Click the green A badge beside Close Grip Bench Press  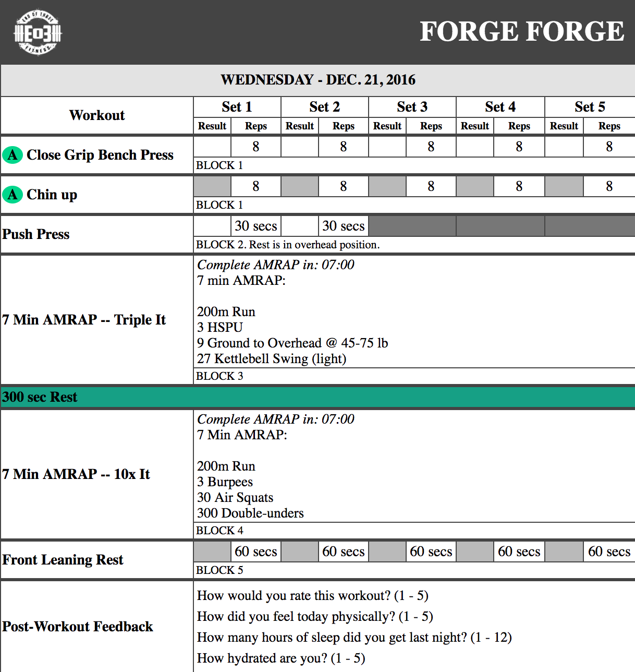coord(13,155)
